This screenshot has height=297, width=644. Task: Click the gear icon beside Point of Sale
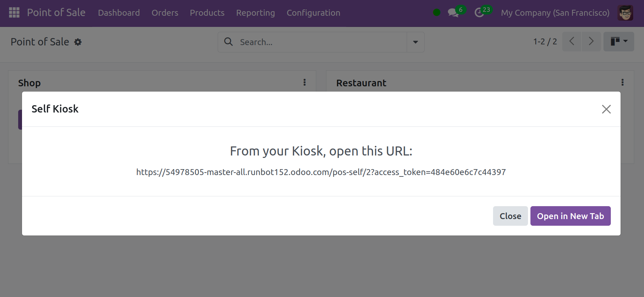pos(78,42)
